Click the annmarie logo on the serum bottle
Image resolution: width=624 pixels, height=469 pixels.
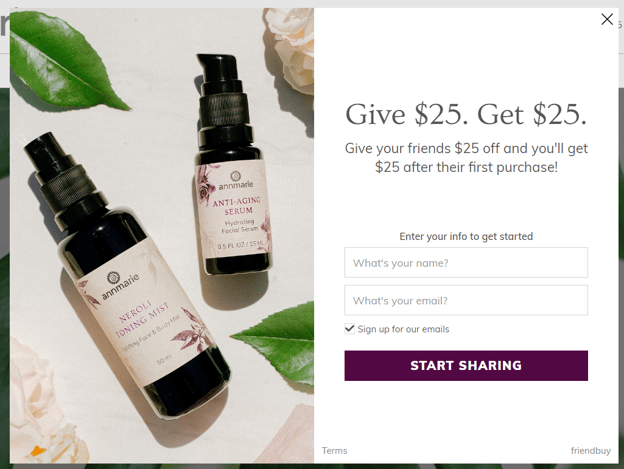pyautogui.click(x=236, y=180)
